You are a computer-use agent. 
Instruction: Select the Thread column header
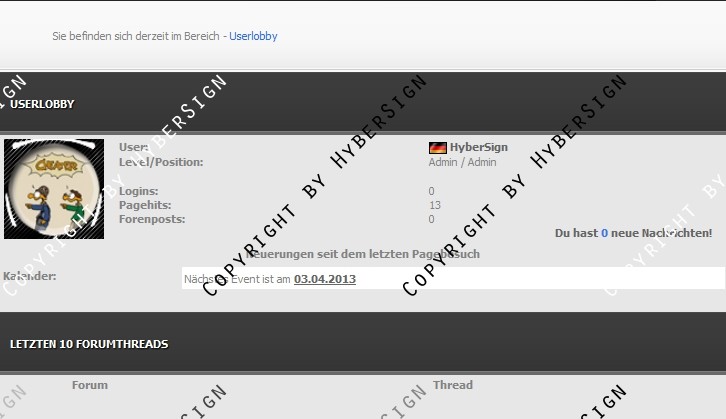(453, 385)
